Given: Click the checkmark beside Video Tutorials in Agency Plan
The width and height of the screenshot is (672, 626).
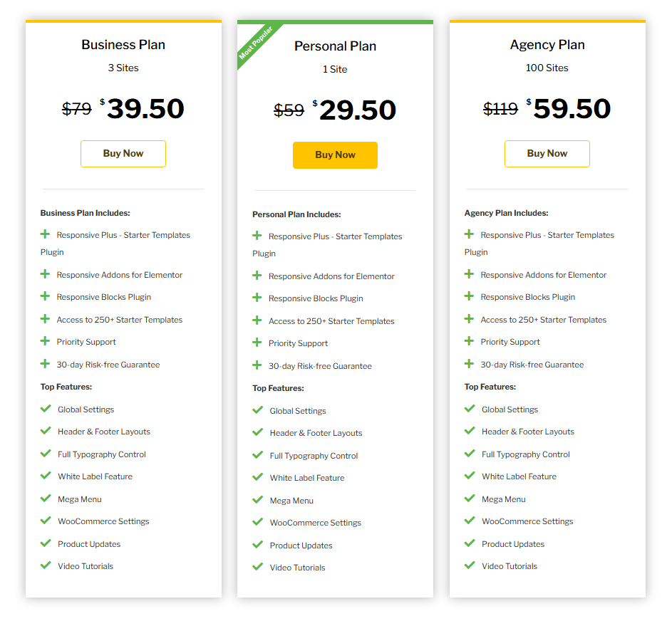Looking at the screenshot, I should click(469, 565).
